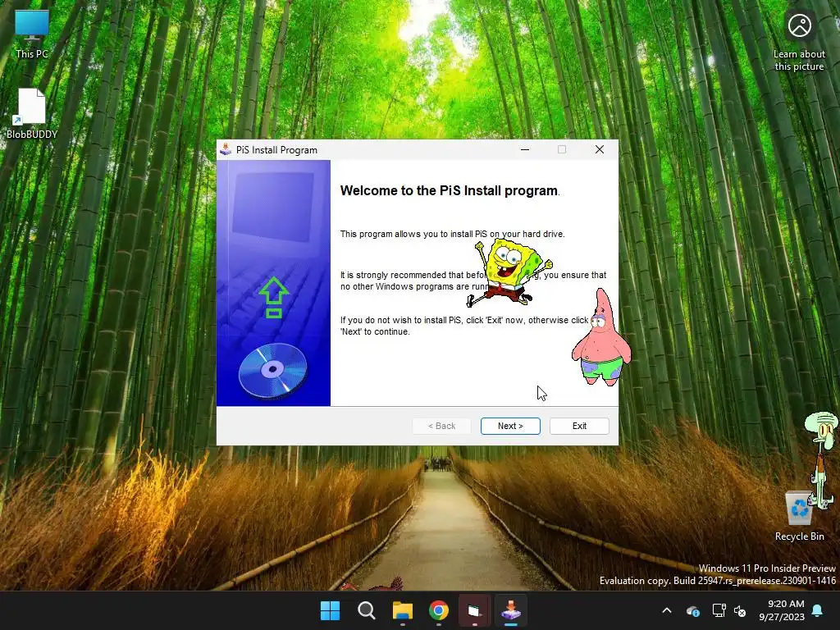
Task: Click the 'Welcome to the PiS Install program' heading
Action: pos(449,190)
